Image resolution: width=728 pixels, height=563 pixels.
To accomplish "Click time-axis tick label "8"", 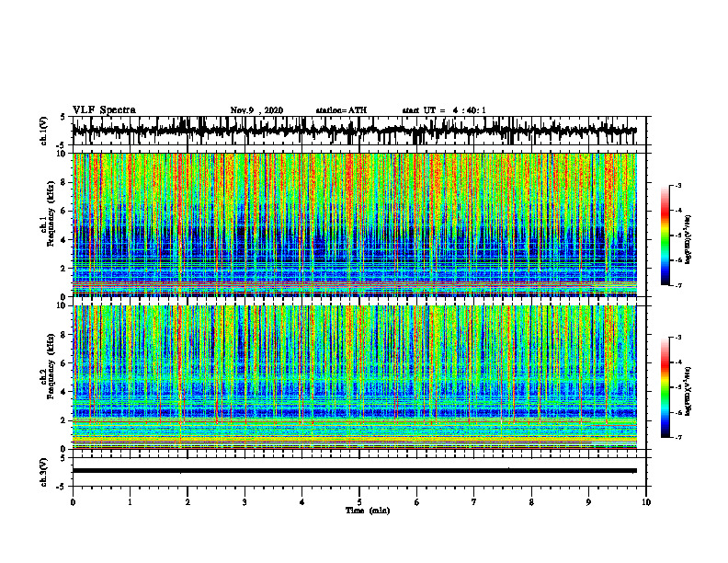I will coord(531,502).
